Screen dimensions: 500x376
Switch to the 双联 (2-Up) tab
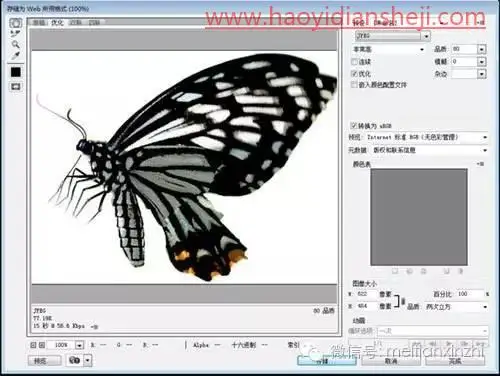coord(76,23)
